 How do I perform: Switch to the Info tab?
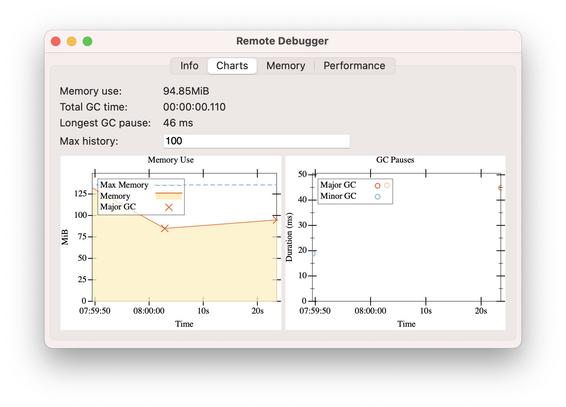tap(189, 66)
